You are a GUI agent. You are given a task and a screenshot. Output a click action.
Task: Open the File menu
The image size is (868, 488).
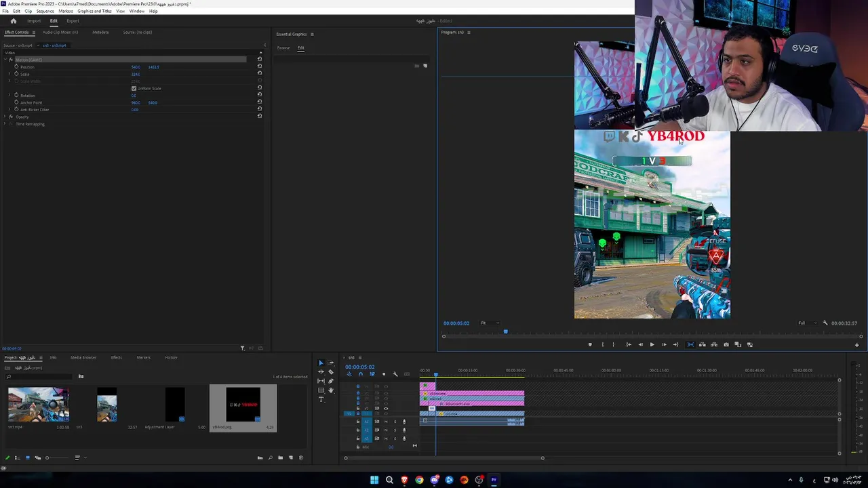[x=5, y=11]
